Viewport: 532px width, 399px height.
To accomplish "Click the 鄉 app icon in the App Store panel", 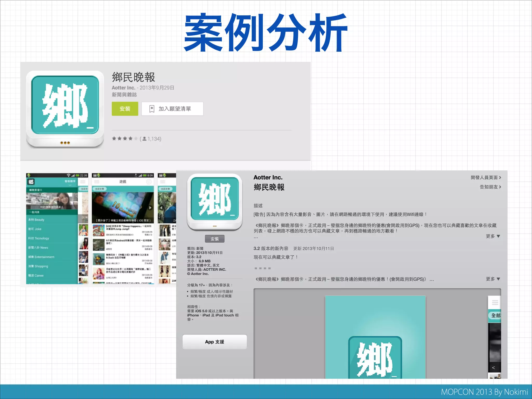I will pos(215,202).
